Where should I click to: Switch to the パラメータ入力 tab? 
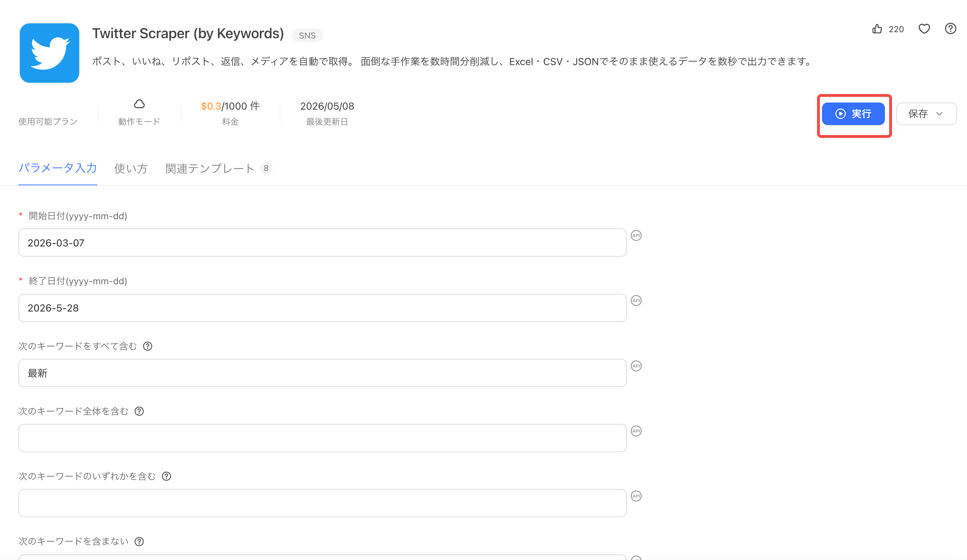(58, 168)
